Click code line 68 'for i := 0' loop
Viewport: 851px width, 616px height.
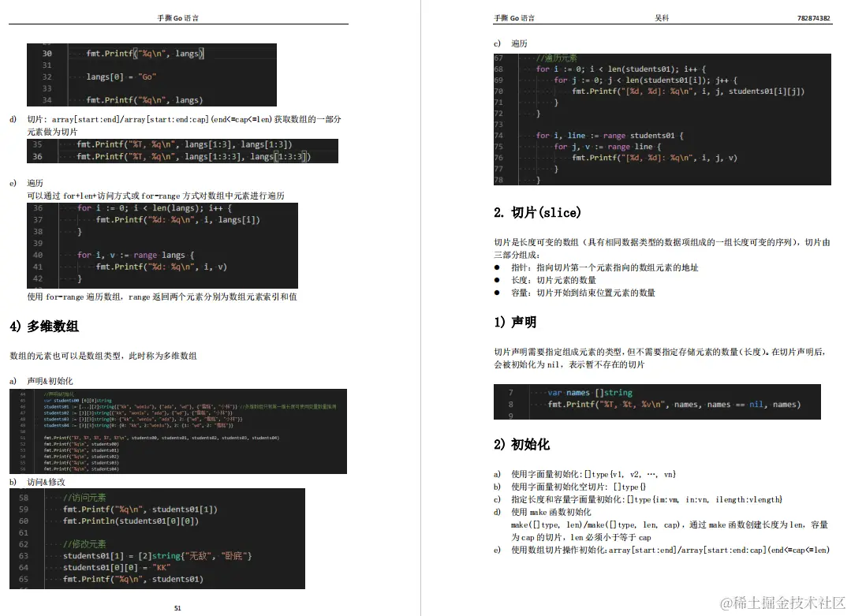tap(621, 69)
